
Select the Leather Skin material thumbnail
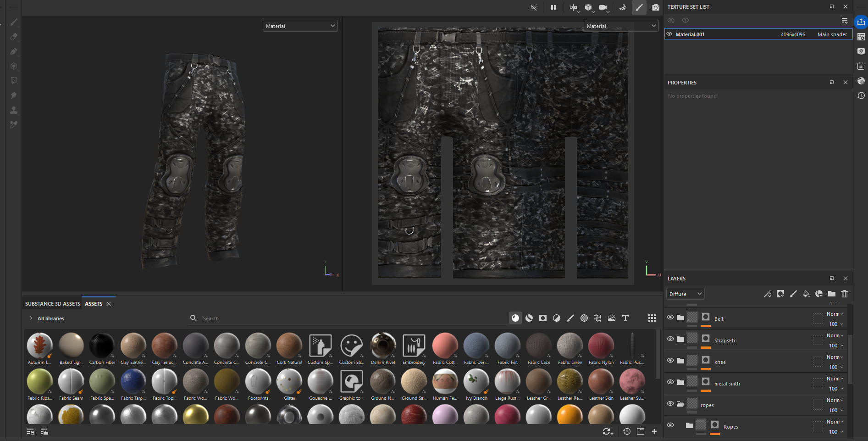(x=601, y=381)
